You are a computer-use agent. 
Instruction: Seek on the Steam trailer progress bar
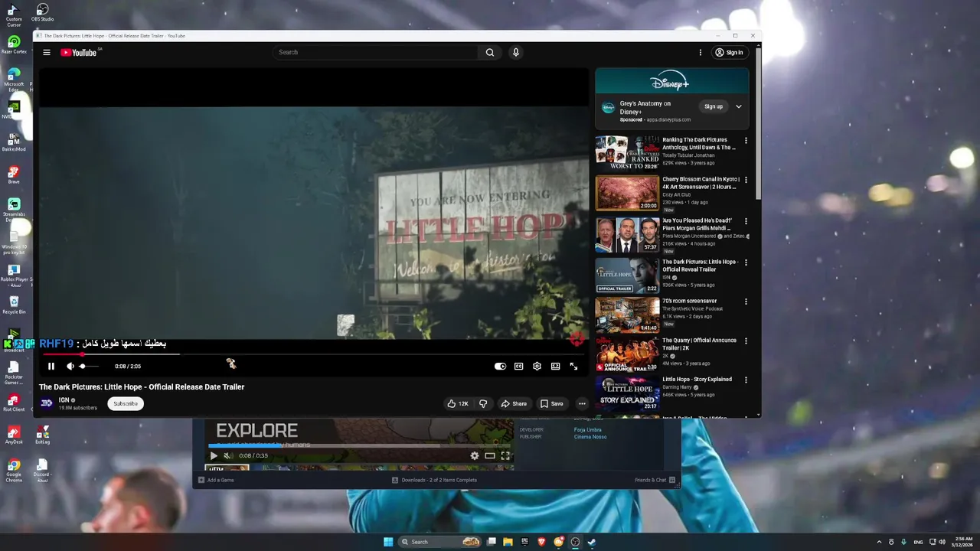[x=360, y=445]
